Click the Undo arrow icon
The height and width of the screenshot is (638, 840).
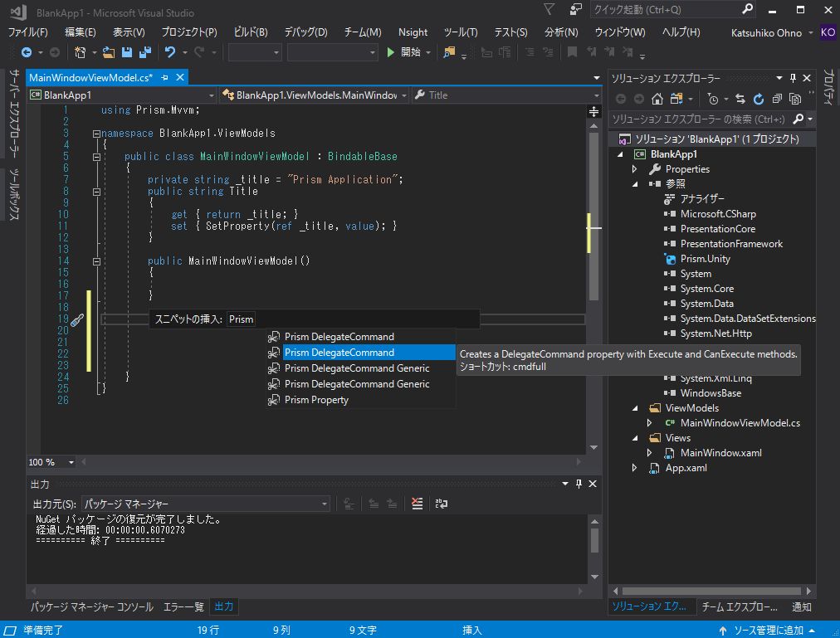coord(170,52)
